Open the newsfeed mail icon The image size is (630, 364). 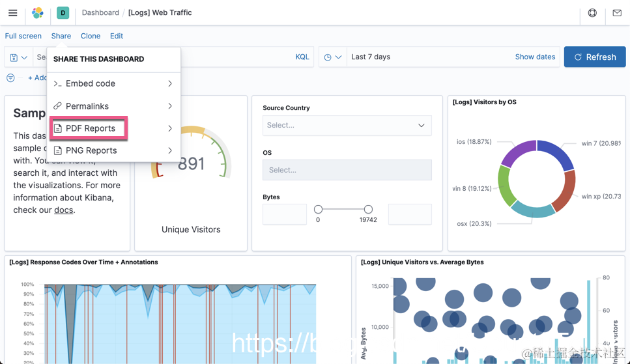(x=617, y=13)
